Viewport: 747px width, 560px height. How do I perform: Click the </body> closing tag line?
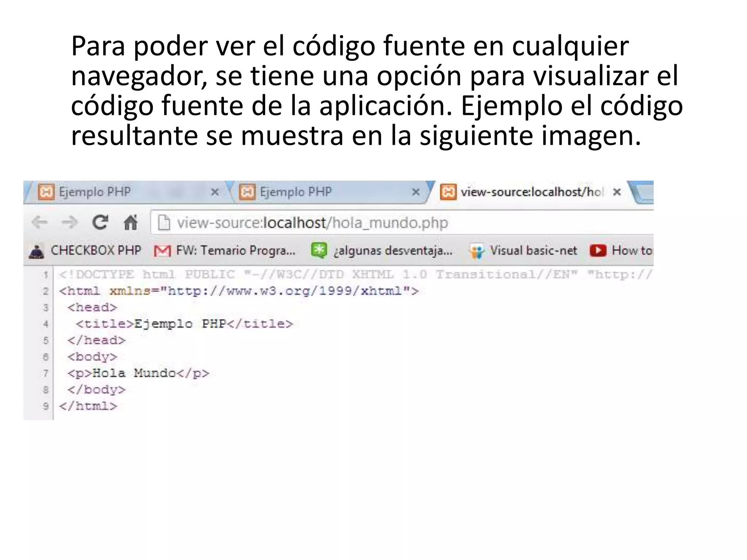96,389
